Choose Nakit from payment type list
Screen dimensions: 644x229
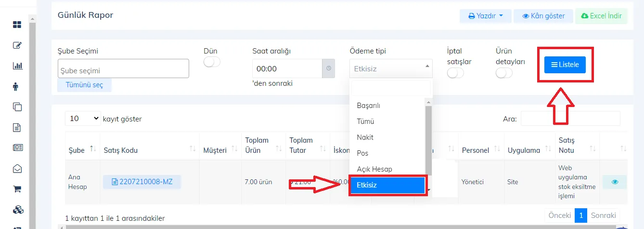click(387, 137)
